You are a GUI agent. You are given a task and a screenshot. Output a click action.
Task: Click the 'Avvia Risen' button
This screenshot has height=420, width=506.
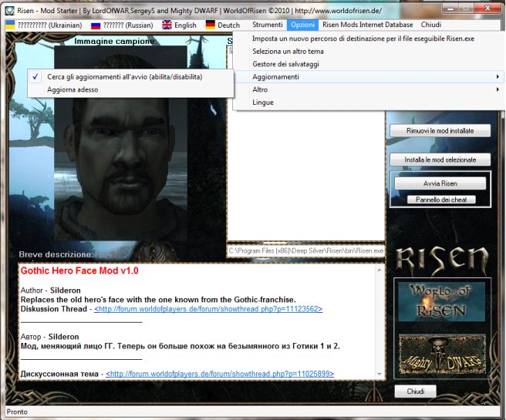(x=440, y=183)
